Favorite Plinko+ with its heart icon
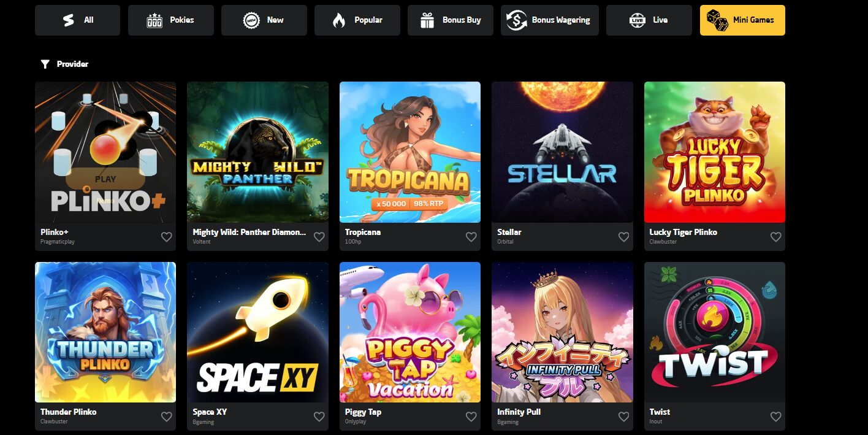Viewport: 868px width, 435px height. pos(167,237)
